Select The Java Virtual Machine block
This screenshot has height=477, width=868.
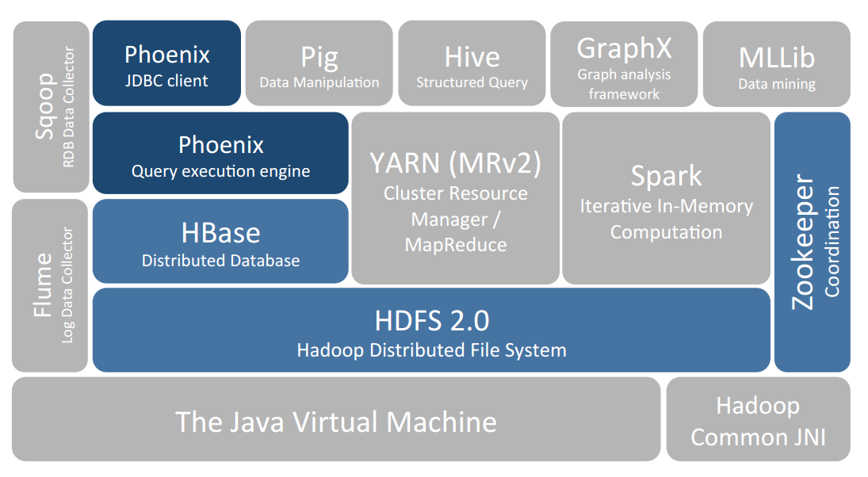[x=336, y=420]
